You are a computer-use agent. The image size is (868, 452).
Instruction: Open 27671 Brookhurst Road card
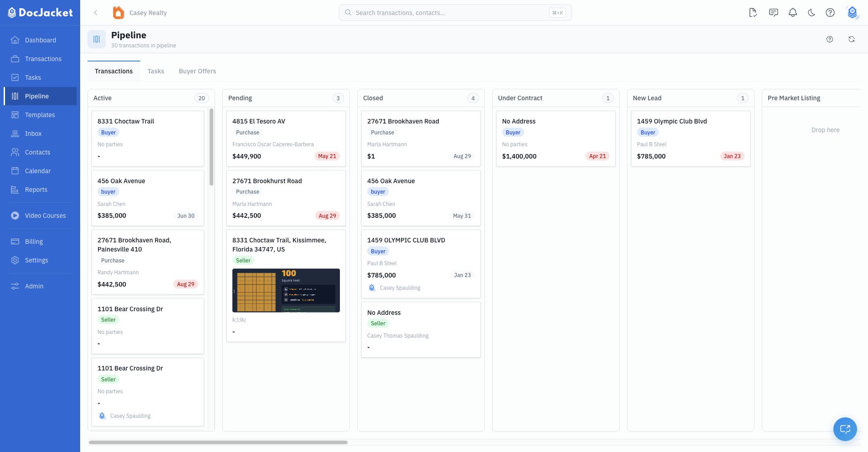286,198
